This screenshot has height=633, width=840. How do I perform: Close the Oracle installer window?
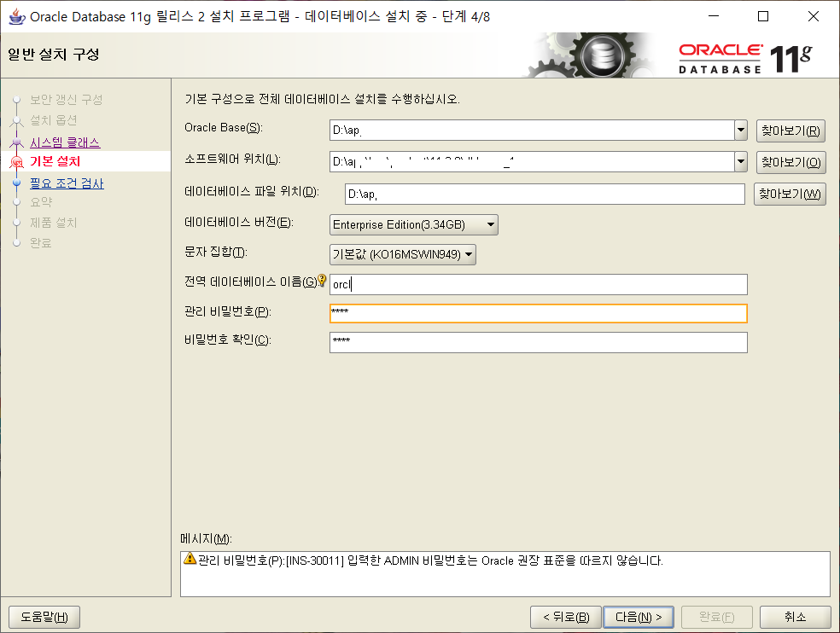tap(814, 16)
